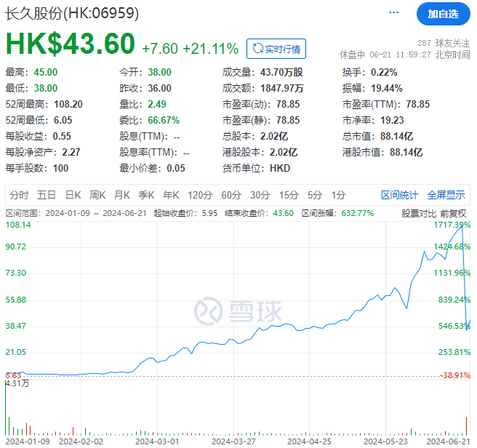
Task: Click the change value +21.11%
Action: (x=211, y=49)
